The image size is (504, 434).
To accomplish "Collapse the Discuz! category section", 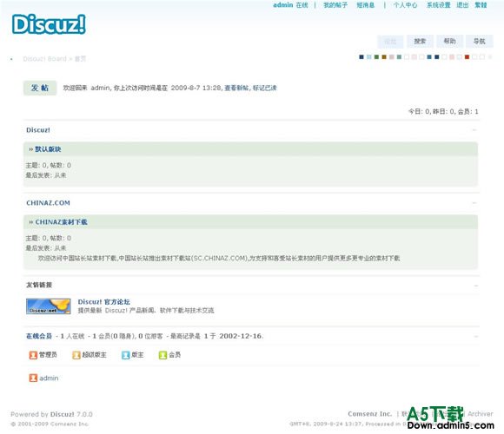I will [474, 130].
